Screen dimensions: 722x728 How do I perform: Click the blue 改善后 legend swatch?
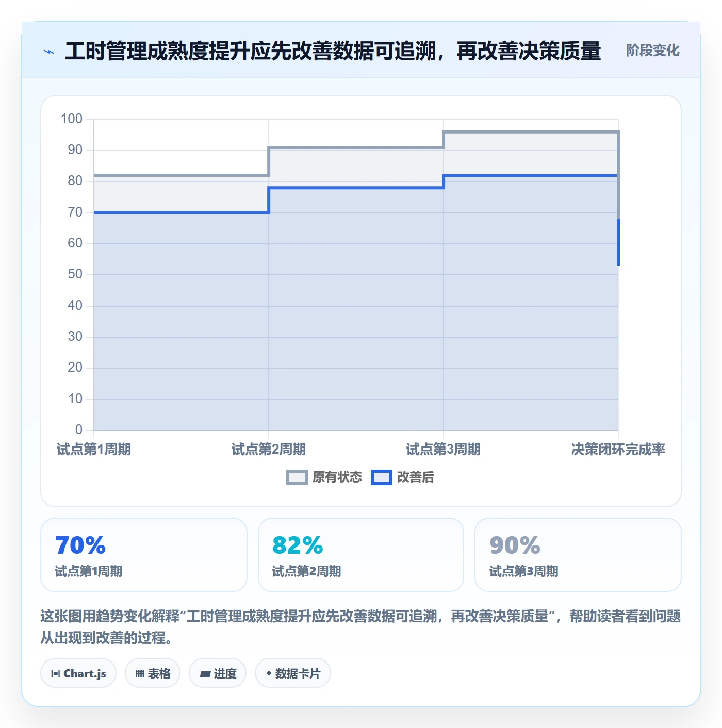click(382, 477)
